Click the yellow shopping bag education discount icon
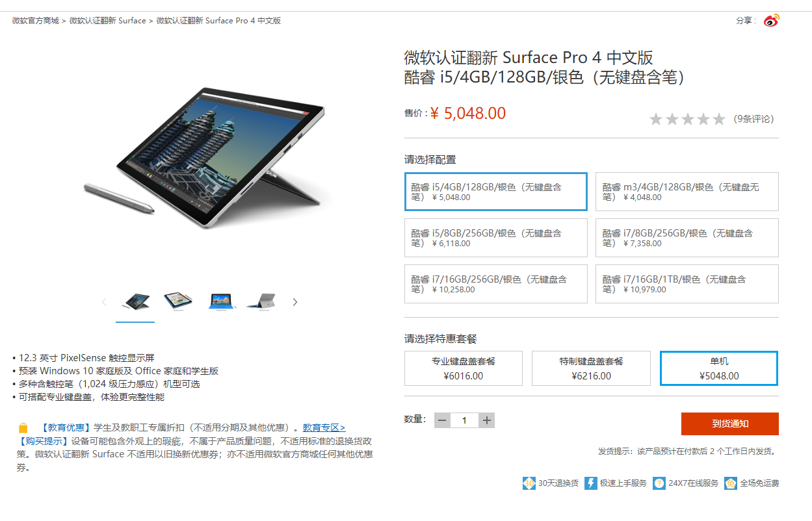The image size is (812, 521). (x=23, y=427)
